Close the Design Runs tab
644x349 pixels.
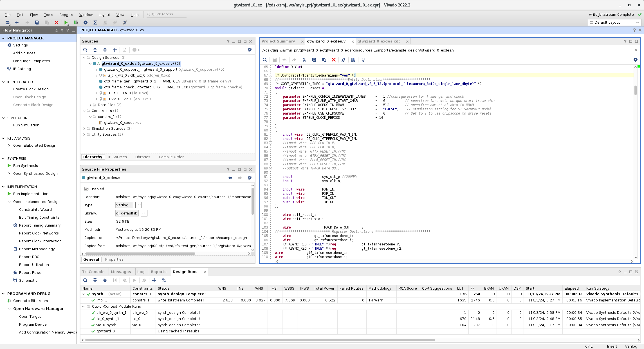205,272
